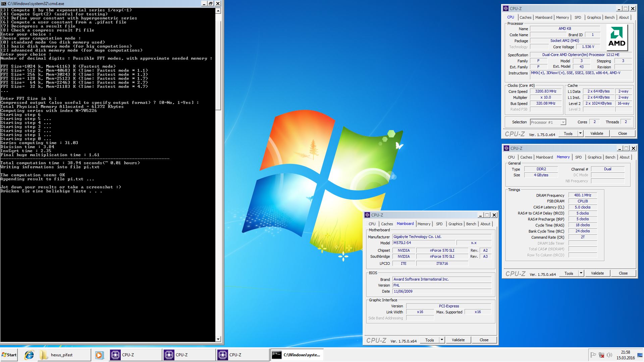Screen dimensions: 644x362
Task: Open cmd.exe window system menu icon
Action: click(x=4, y=3)
